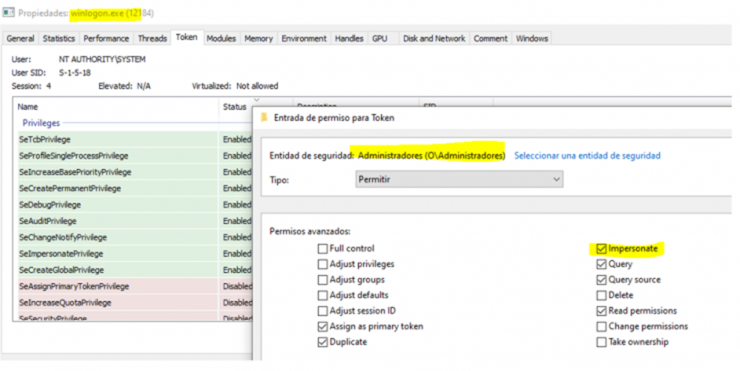The width and height of the screenshot is (740, 371).
Task: Click the Status column sort chevron
Action: click(x=256, y=100)
